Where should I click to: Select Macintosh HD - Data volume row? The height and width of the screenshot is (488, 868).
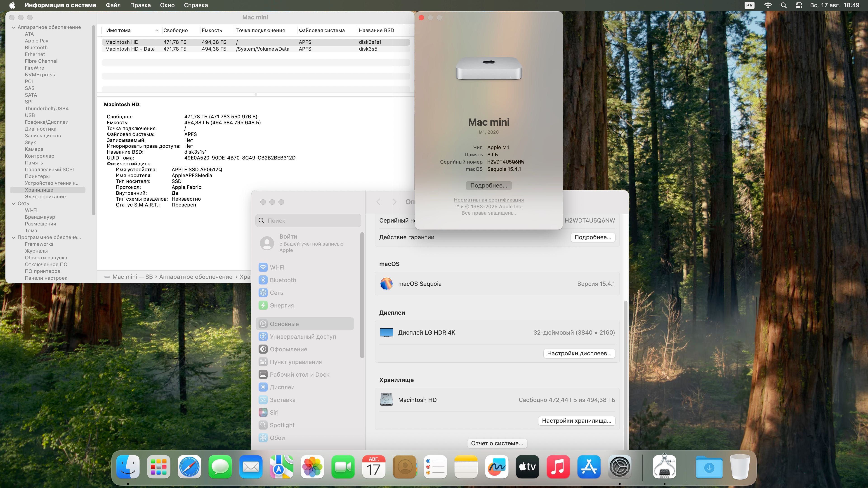coord(256,49)
